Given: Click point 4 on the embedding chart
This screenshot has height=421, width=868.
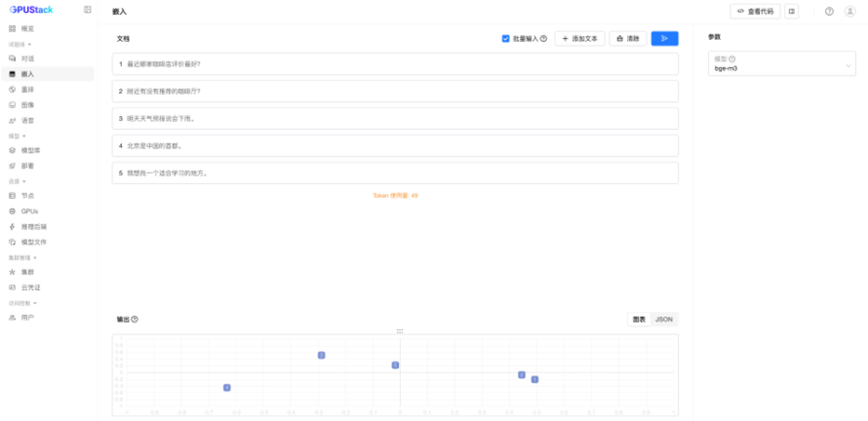Looking at the screenshot, I should pyautogui.click(x=227, y=388).
